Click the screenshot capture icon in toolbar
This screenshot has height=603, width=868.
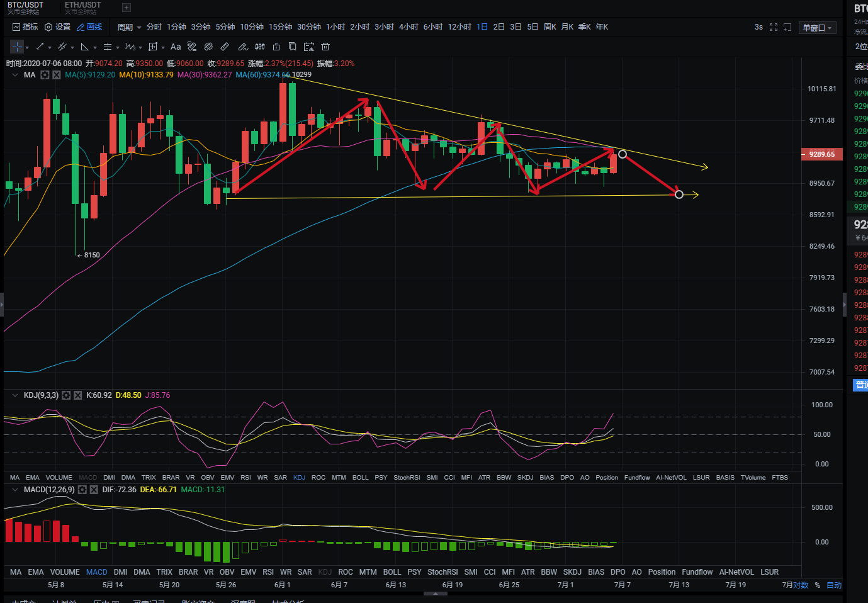point(309,46)
